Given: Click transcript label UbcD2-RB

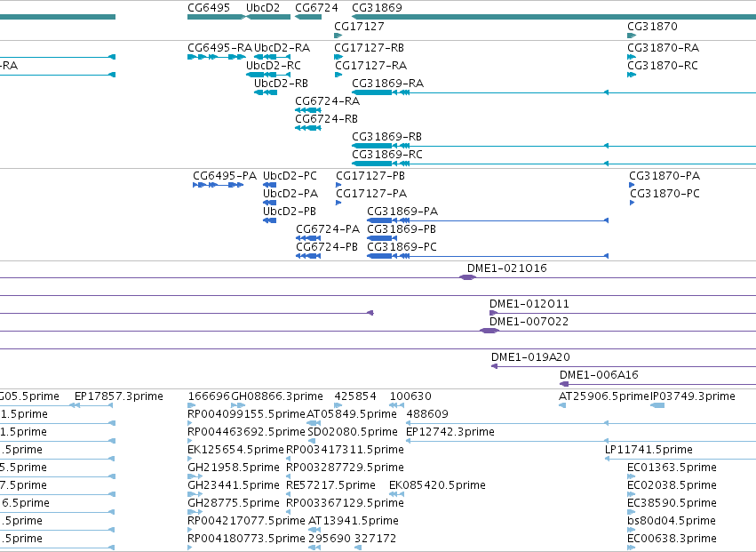Looking at the screenshot, I should coord(281,84).
